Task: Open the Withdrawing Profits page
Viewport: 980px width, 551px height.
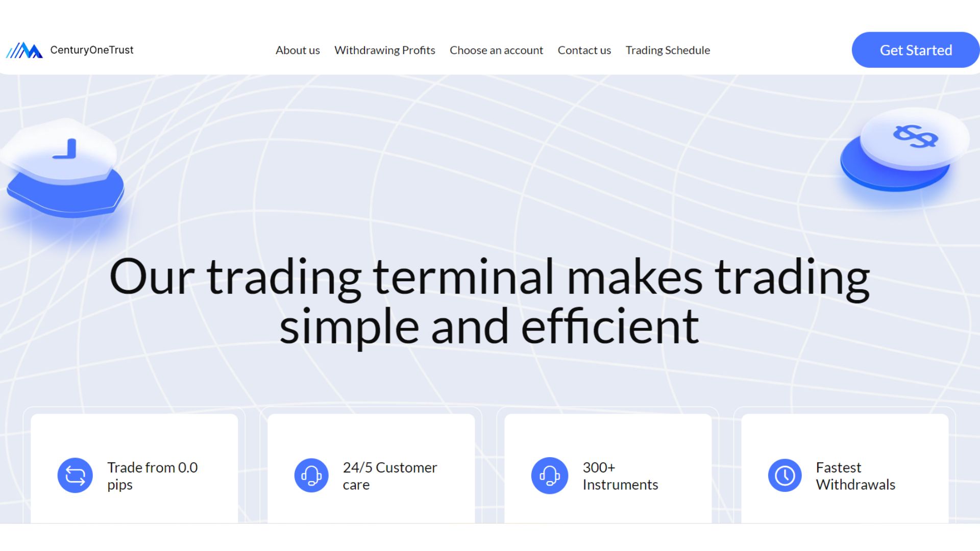Action: (x=384, y=49)
